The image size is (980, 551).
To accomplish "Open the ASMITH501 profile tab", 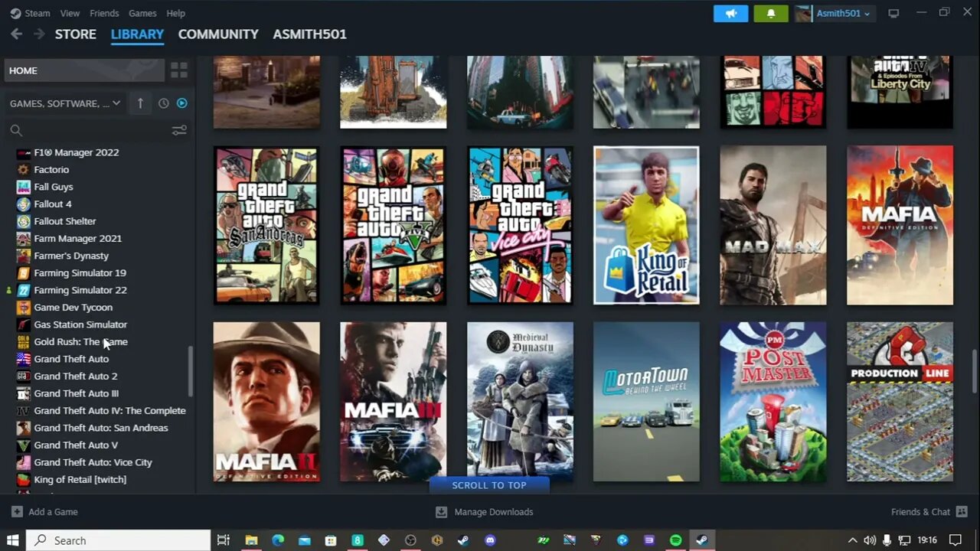I will 309,34.
